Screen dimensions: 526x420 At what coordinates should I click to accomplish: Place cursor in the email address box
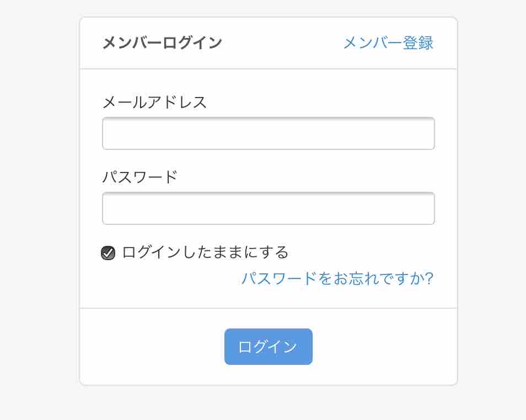coord(268,133)
